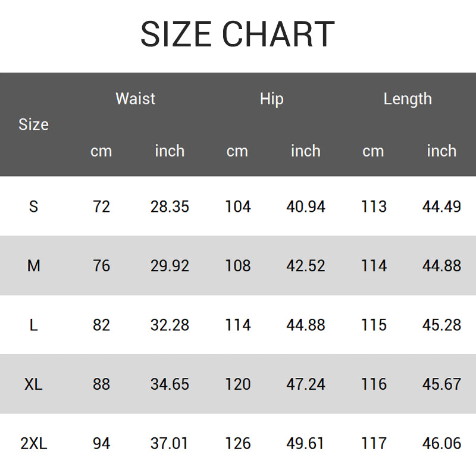Click length value 46.06 inch
Viewport: 476px width, 476px height.
441,443
